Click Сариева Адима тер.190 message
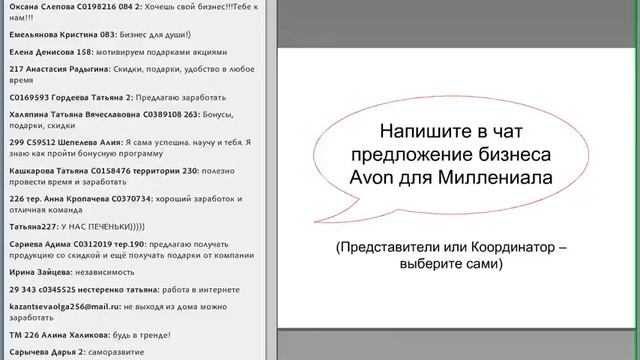640x360 pixels. [132, 249]
